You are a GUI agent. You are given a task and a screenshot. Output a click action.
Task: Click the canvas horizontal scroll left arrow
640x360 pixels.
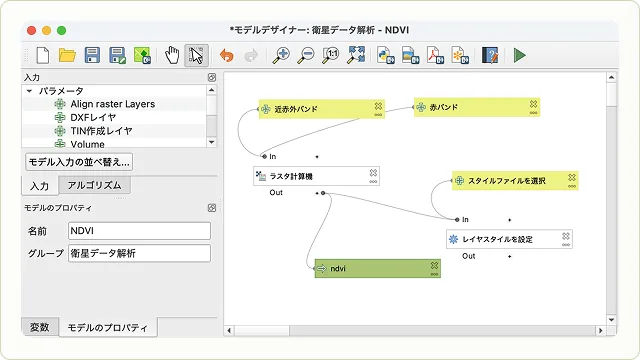[x=229, y=330]
